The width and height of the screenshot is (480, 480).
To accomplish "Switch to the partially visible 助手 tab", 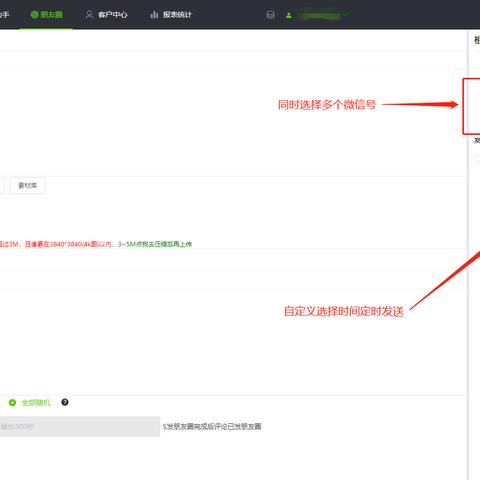I will [4, 15].
